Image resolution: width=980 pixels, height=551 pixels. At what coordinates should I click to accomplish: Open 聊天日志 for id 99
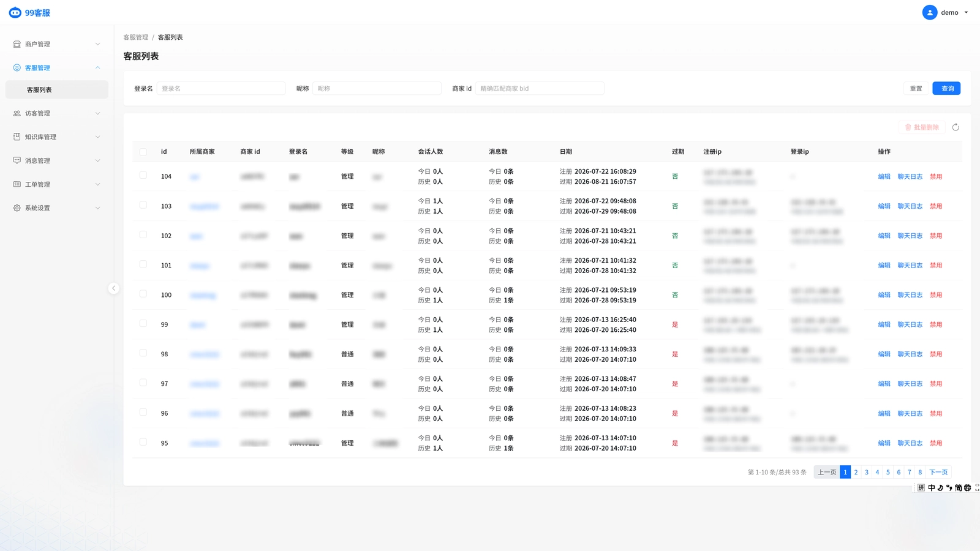tap(910, 324)
